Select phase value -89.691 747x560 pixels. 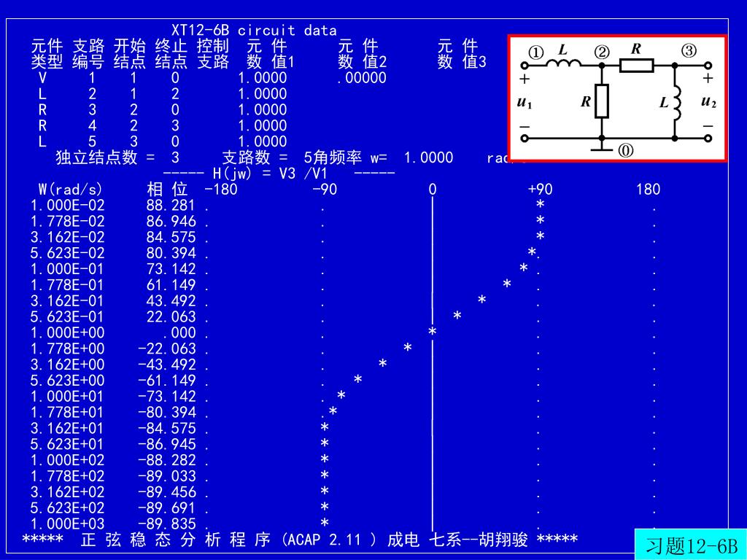pyautogui.click(x=167, y=508)
